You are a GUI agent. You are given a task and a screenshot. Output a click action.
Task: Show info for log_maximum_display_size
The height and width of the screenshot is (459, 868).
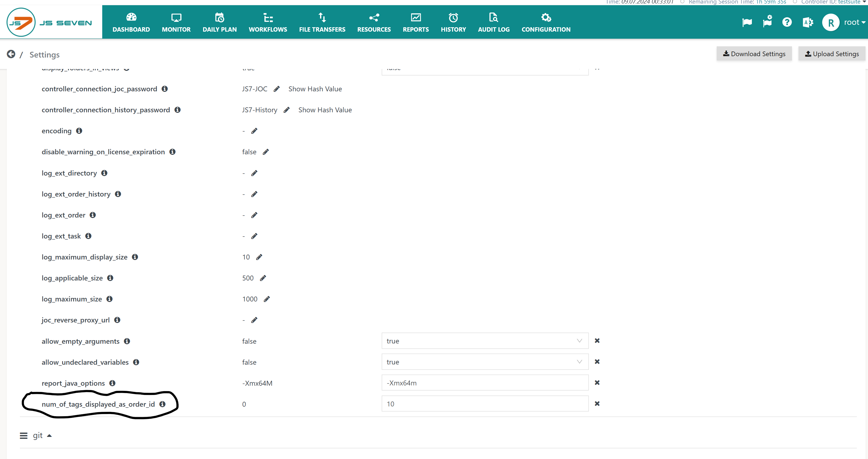(x=135, y=257)
